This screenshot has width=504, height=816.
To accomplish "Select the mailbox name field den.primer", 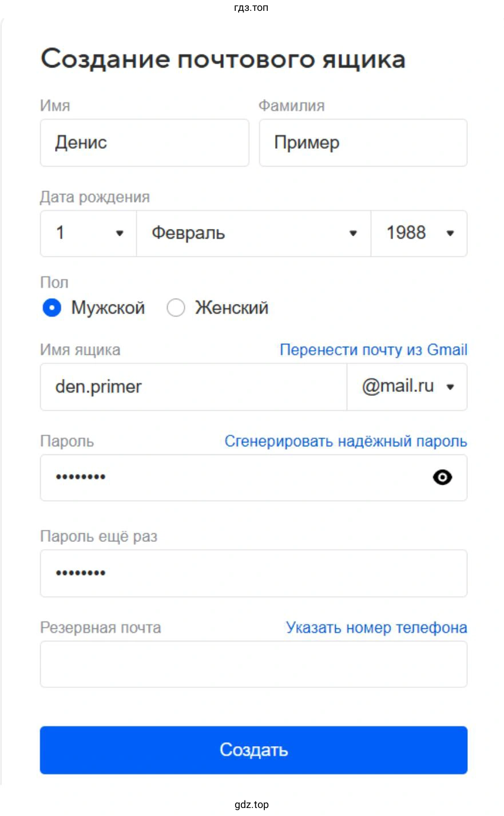I will pyautogui.click(x=192, y=386).
